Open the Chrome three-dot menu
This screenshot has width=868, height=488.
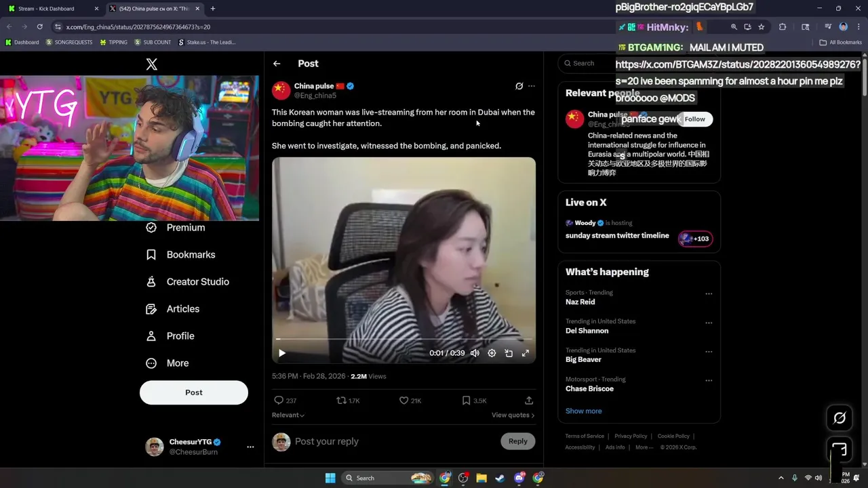click(858, 27)
